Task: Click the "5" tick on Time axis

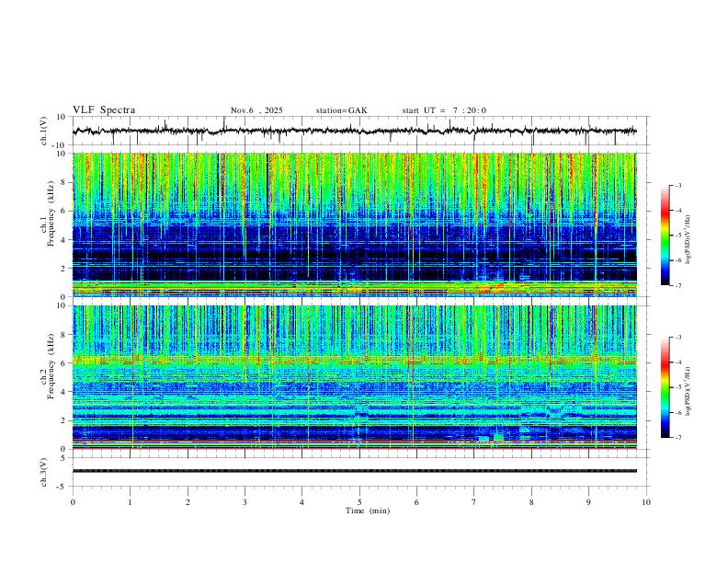Action: (x=359, y=502)
